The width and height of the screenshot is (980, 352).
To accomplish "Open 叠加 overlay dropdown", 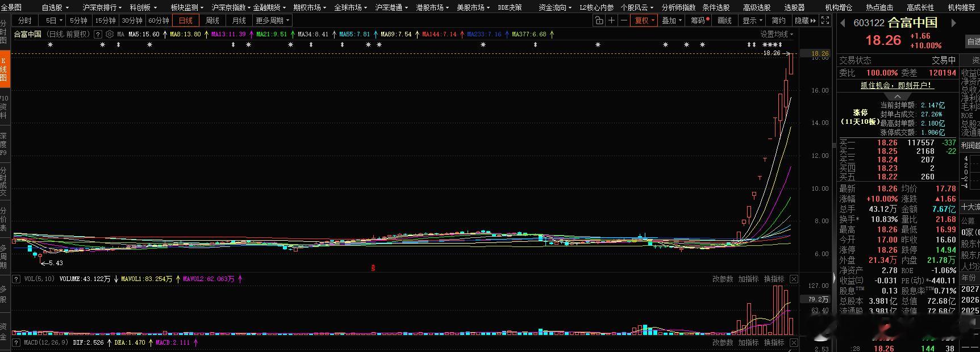I will (672, 20).
